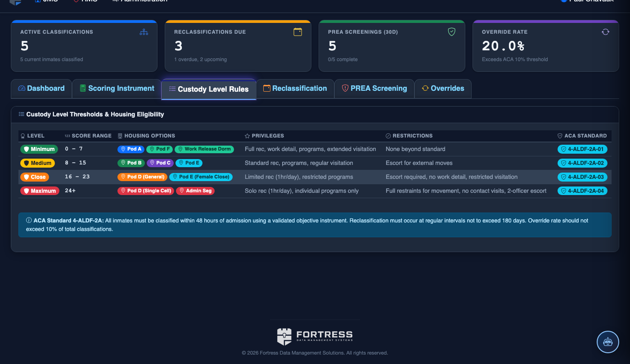Select the Pod D (Single Cell) badge

(146, 191)
